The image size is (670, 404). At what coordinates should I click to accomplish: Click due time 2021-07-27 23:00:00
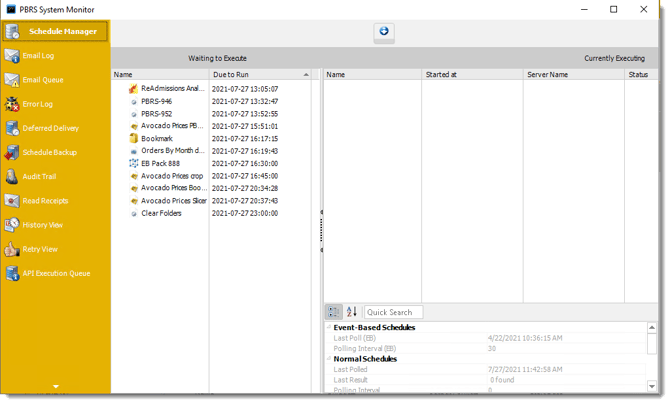click(x=245, y=213)
